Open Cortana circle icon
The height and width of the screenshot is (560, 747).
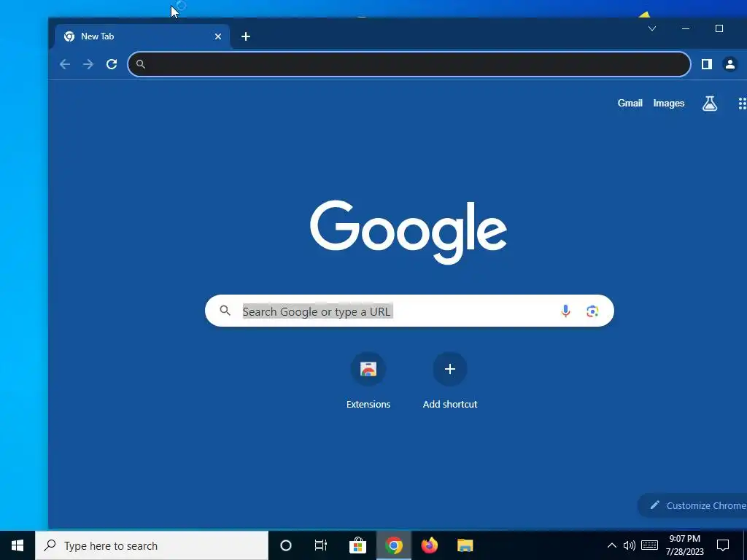tap(286, 545)
